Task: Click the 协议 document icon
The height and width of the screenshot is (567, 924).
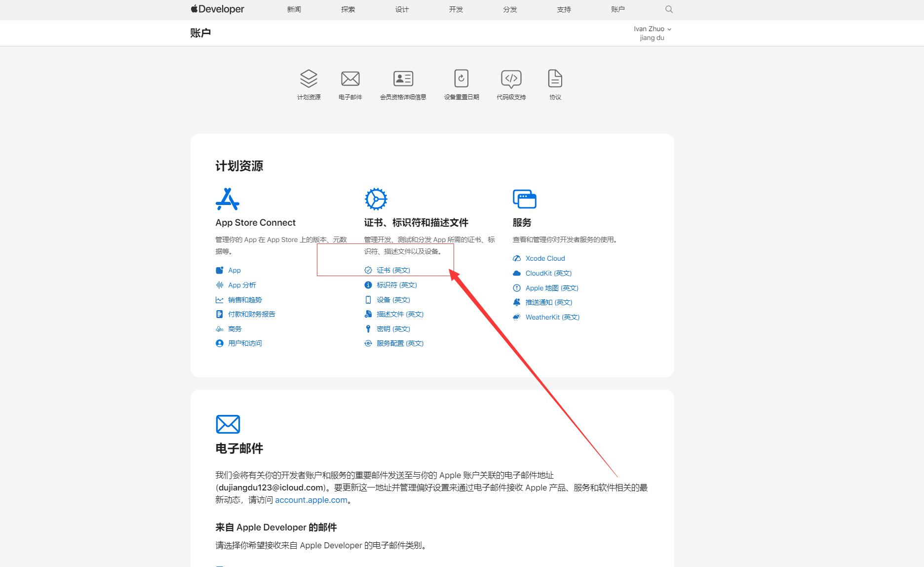Action: coord(555,79)
